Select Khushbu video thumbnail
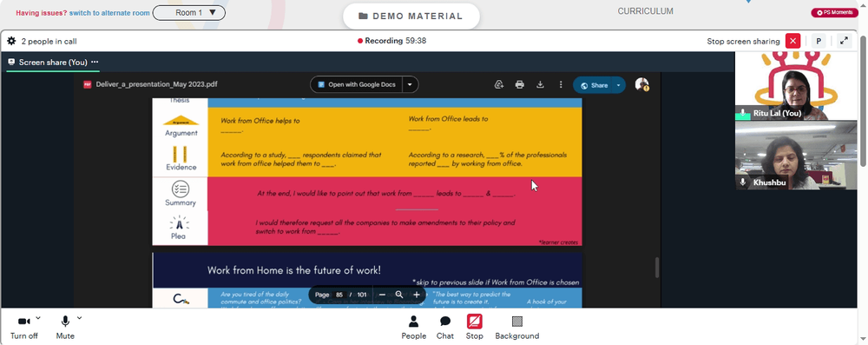The height and width of the screenshot is (345, 868). (x=795, y=156)
